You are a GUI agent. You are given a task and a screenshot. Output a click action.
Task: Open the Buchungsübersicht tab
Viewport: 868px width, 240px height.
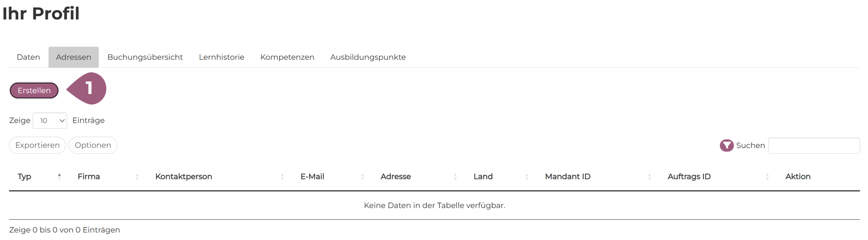(x=145, y=57)
